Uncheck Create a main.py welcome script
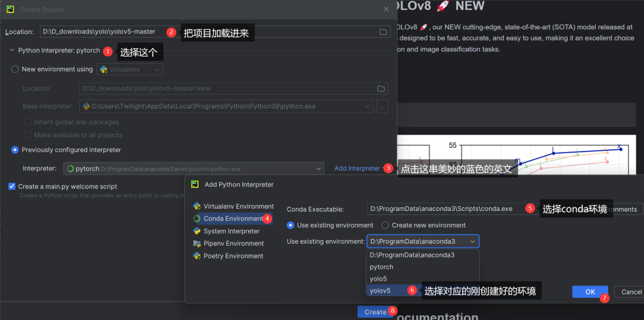644x320 pixels. pos(12,187)
